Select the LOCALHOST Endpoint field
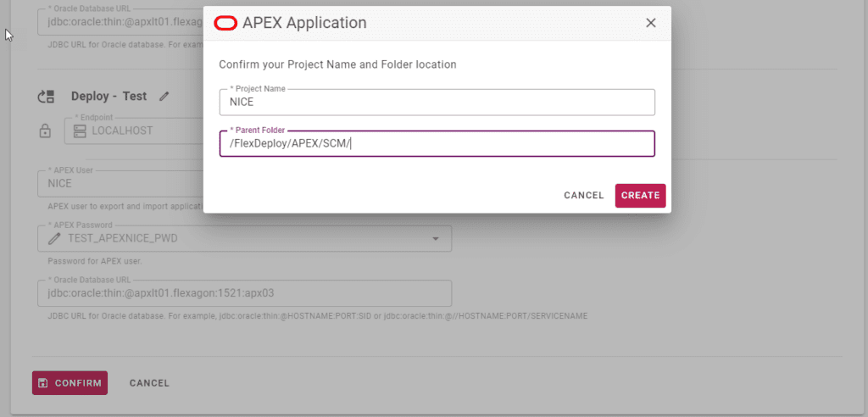Viewport: 868px width, 417px height. point(134,131)
